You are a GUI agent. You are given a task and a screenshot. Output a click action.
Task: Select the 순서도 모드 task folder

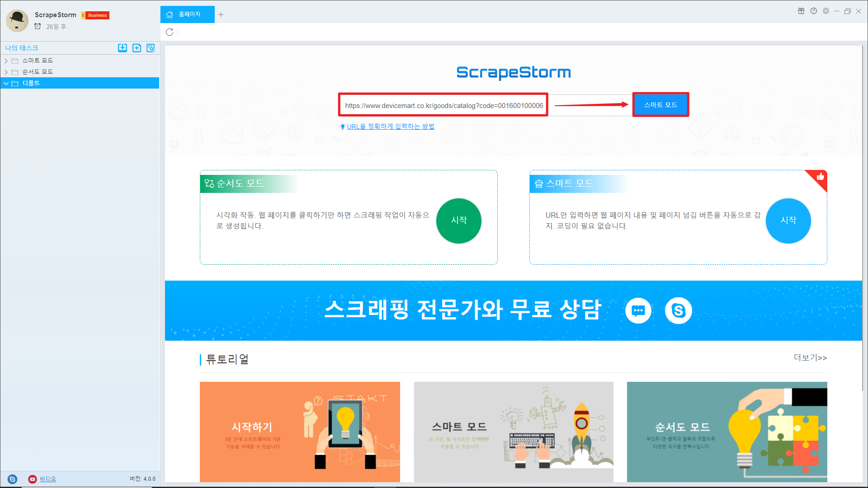coord(80,72)
